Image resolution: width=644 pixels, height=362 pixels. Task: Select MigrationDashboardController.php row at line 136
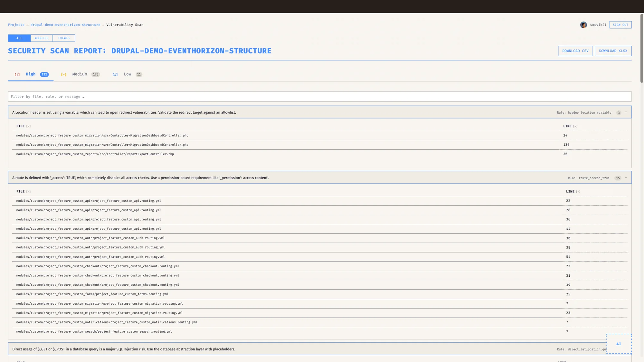click(320, 145)
